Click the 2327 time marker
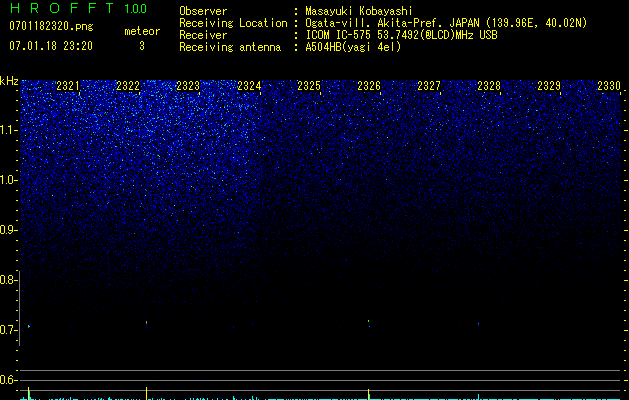 point(429,85)
